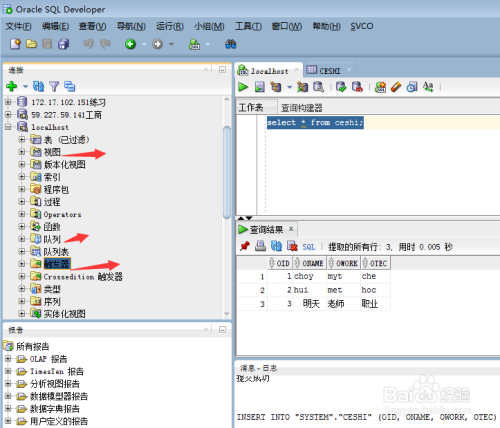Viewport: 500px width, 428px height.
Task: Refresh the query result grid
Action: (x=276, y=246)
